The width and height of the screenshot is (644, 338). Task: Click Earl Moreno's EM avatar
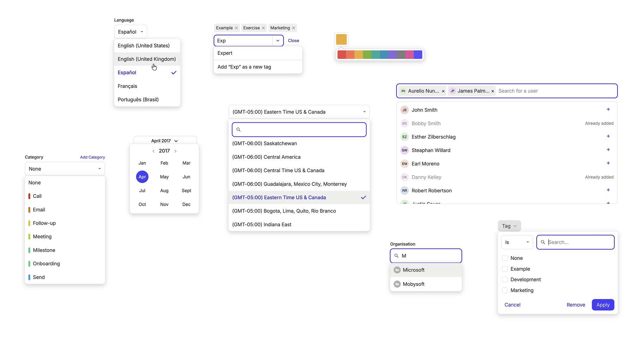(x=405, y=164)
